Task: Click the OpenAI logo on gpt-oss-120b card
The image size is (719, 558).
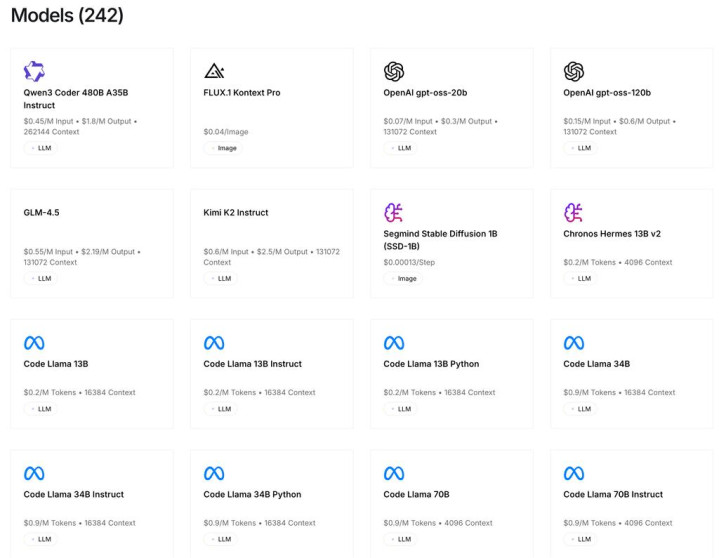Action: 574,71
